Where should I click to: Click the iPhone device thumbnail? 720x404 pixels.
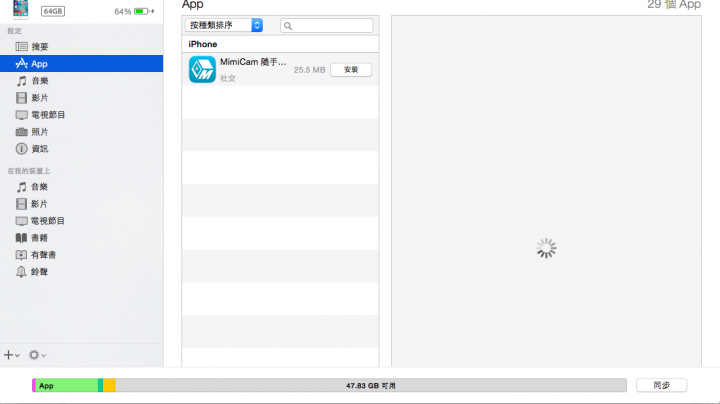(20, 9)
